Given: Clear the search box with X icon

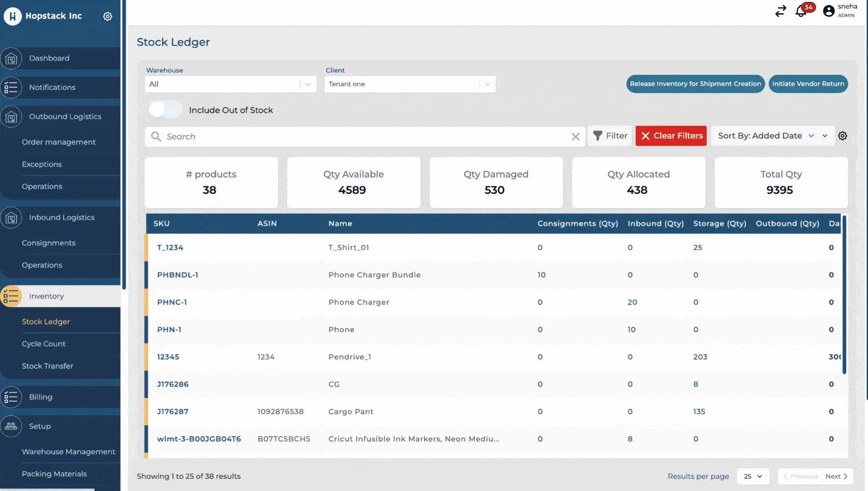Looking at the screenshot, I should [576, 137].
